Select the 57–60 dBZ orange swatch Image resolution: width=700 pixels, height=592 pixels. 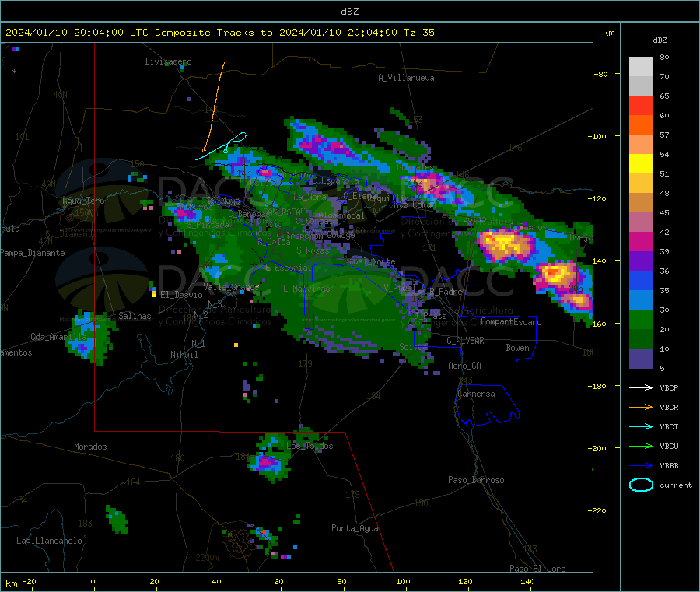[641, 125]
